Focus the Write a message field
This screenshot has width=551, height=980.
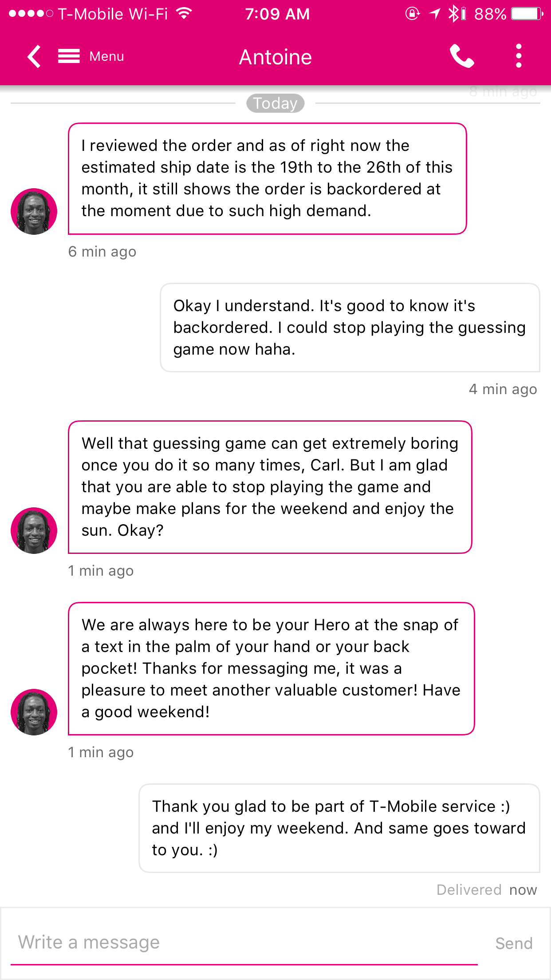244,942
